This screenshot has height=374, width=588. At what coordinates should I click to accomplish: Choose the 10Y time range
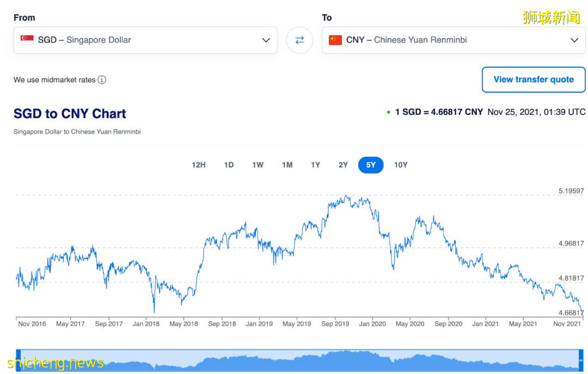(401, 165)
